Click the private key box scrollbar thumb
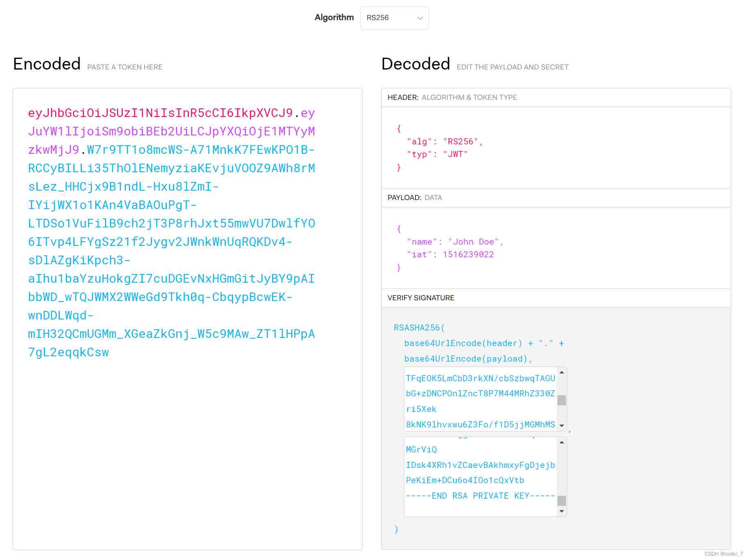Screen dimensions: 749x560 click(x=562, y=501)
